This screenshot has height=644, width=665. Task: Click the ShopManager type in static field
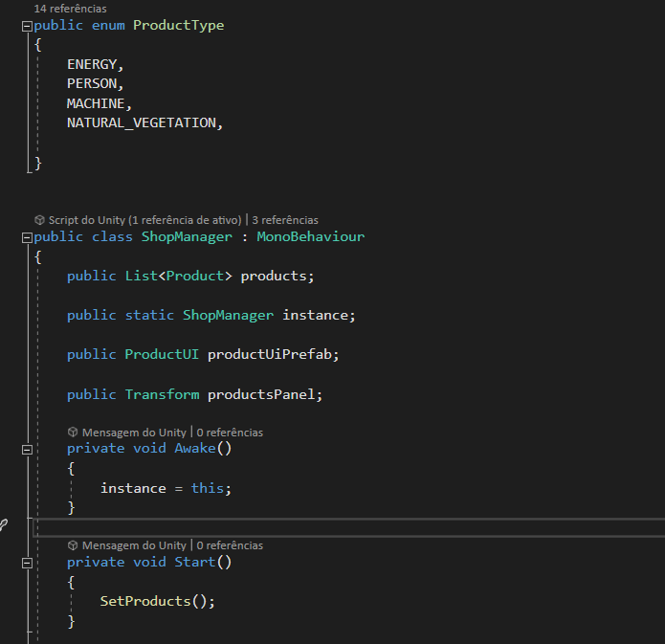[x=228, y=315]
